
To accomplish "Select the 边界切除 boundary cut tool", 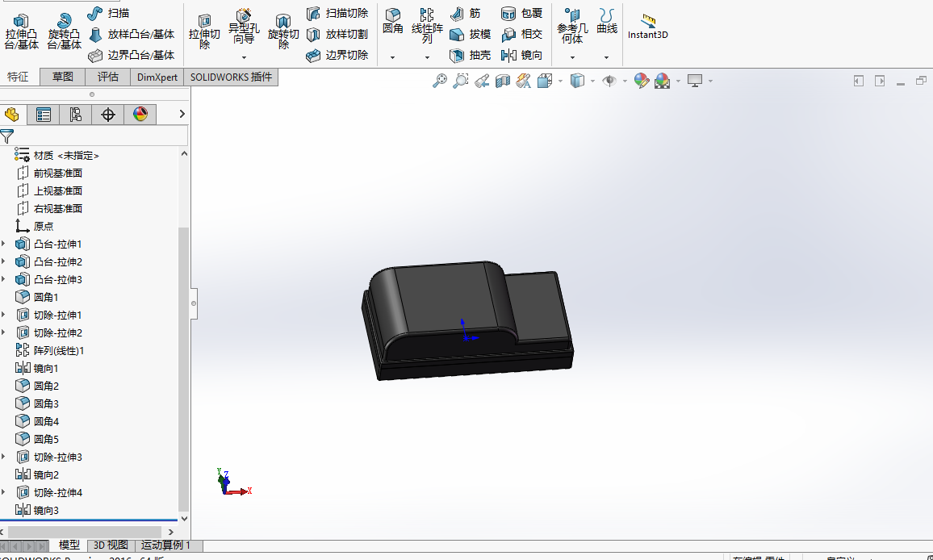I will click(337, 56).
